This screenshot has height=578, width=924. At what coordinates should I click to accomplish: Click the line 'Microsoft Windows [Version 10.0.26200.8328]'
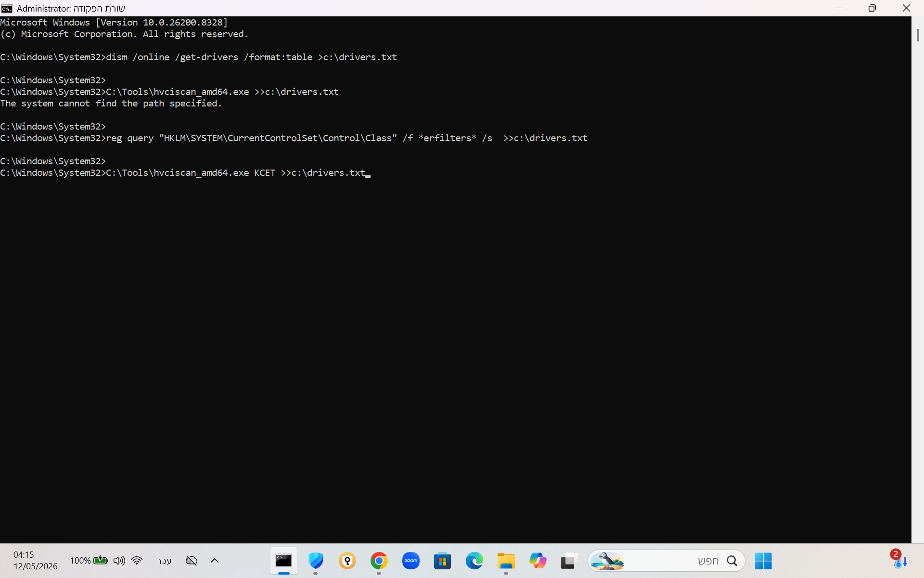tap(114, 23)
